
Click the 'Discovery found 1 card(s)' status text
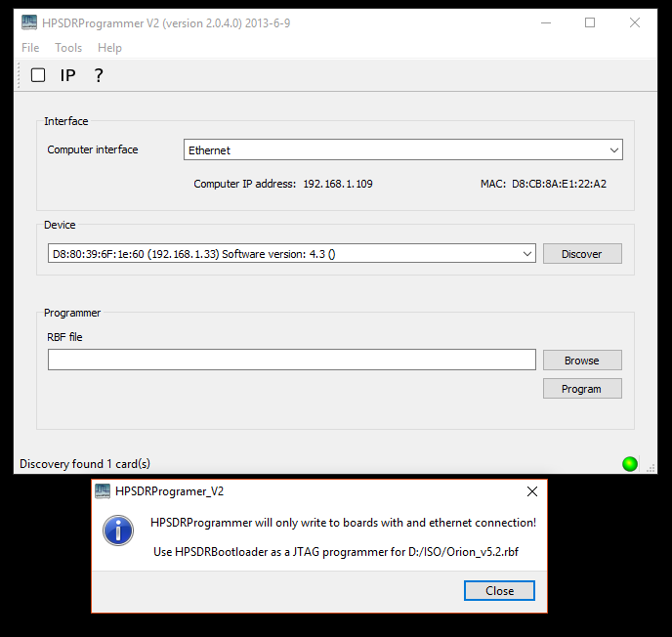pos(85,464)
